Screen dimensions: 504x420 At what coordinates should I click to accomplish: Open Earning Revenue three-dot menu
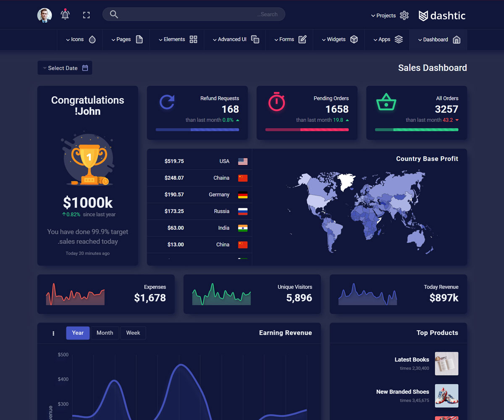[53, 333]
